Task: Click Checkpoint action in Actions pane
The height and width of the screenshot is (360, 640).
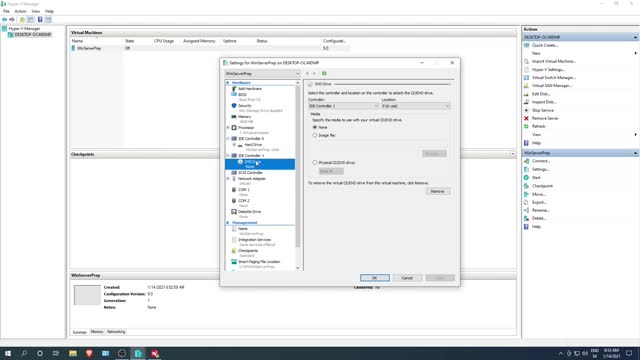Action: pyautogui.click(x=542, y=186)
